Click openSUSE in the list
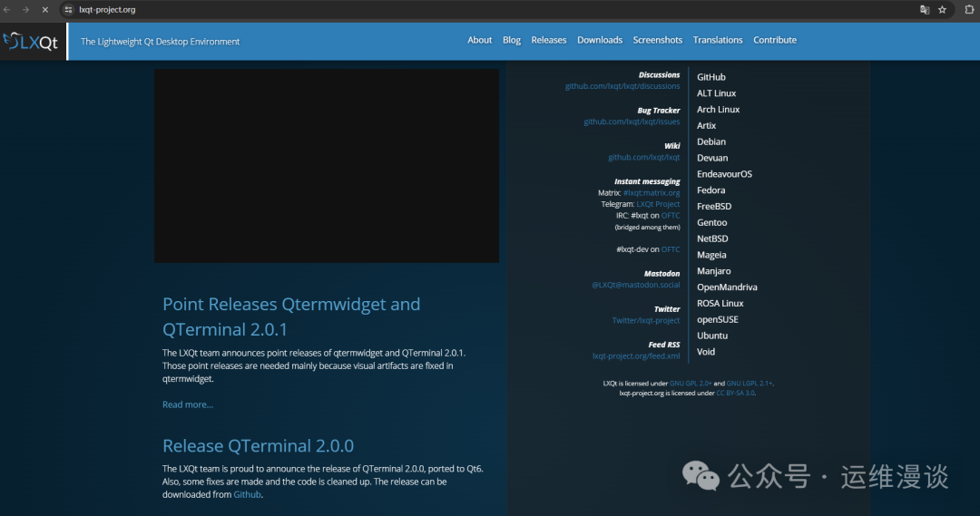Image resolution: width=980 pixels, height=516 pixels. click(718, 320)
